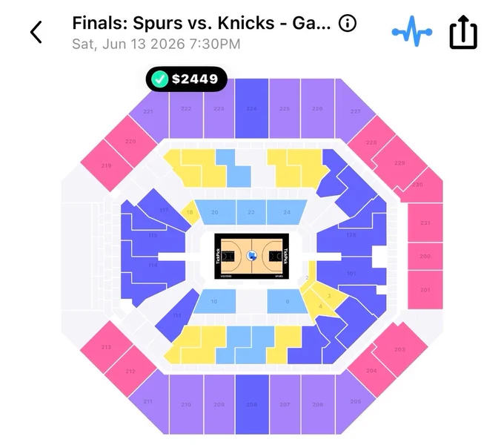This screenshot has height=445, width=504.
Task: Tap the green checkmark on price tag
Action: 160,79
